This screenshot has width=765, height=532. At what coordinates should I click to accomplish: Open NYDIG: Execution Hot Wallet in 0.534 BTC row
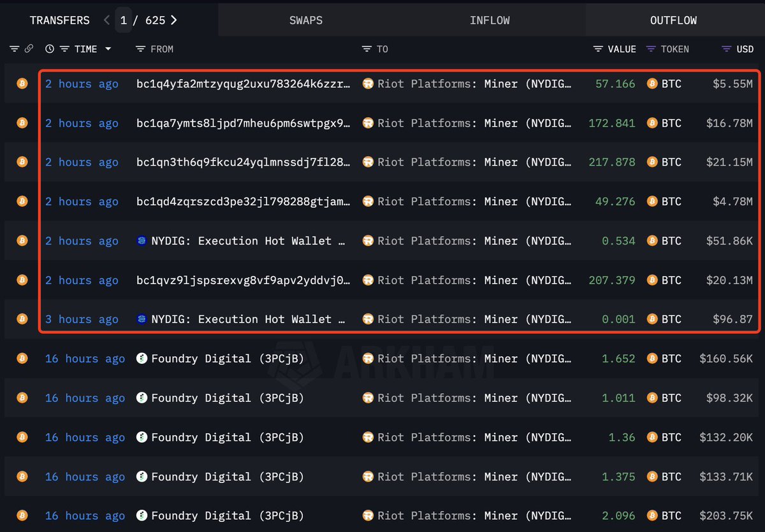pyautogui.click(x=249, y=241)
